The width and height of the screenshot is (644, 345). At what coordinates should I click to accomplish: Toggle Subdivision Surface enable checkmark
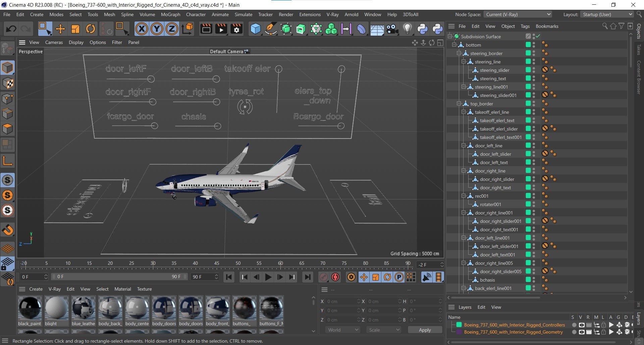(x=538, y=36)
